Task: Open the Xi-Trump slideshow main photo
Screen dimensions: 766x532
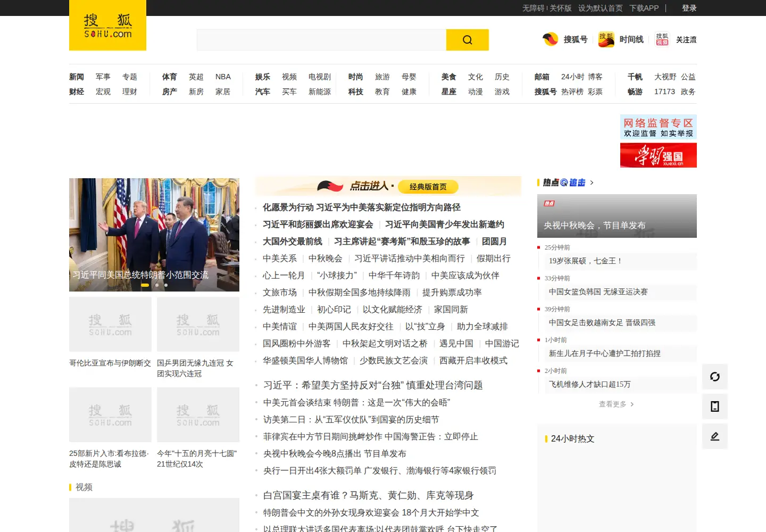Action: tap(154, 235)
